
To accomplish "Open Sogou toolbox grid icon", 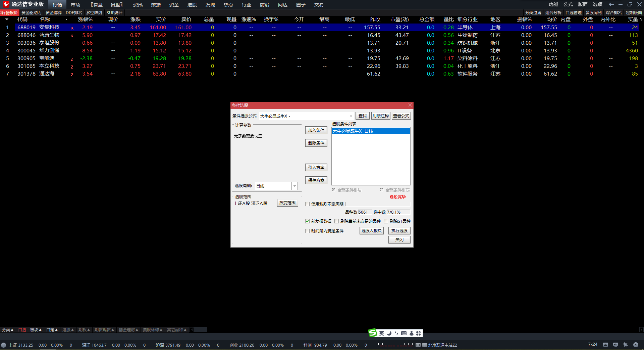I will [418, 333].
